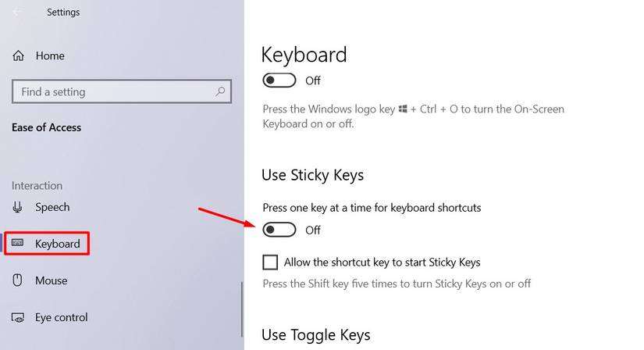Viewport: 644px width, 350px height.
Task: Click the sidebar vertical scrollbar
Action: point(241,312)
